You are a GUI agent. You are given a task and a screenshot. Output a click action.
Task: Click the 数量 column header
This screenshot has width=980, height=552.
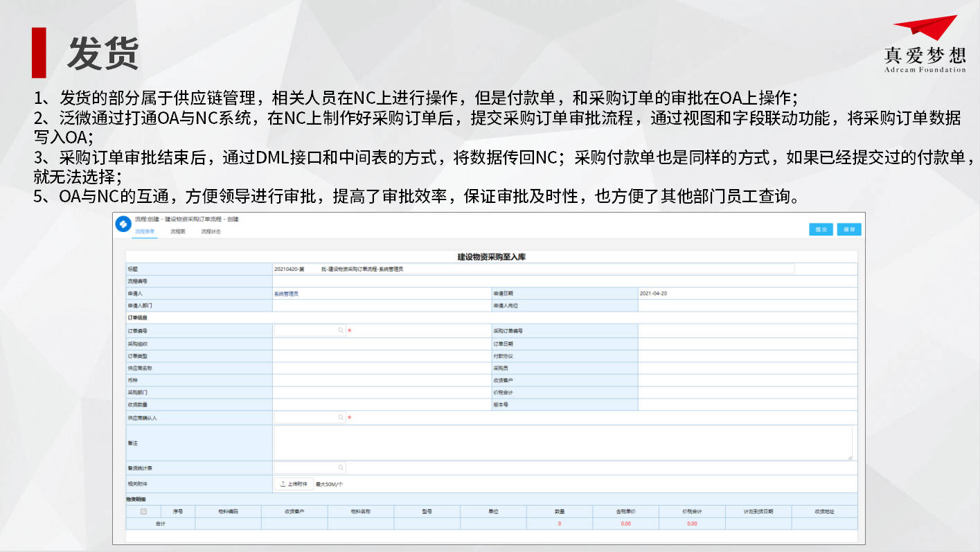560,512
